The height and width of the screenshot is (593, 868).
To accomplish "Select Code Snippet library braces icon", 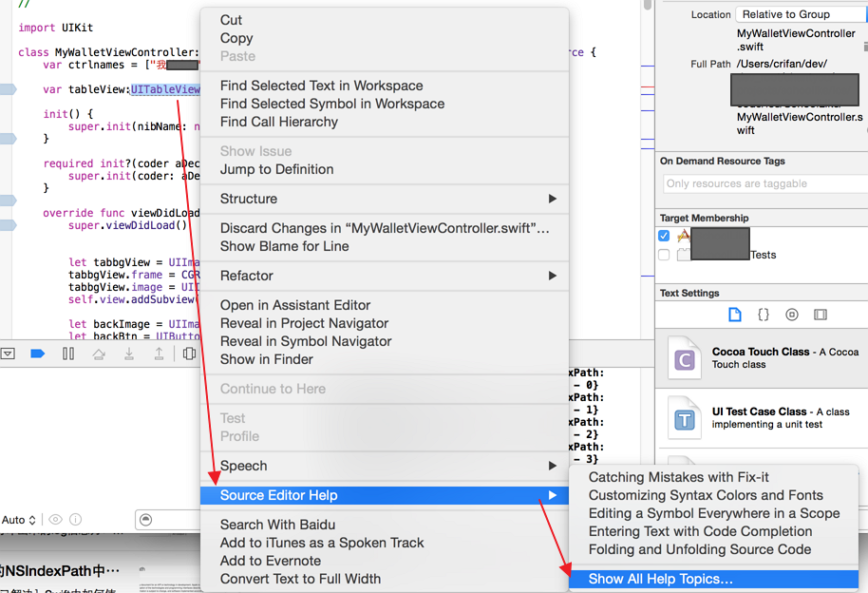I will 764,315.
